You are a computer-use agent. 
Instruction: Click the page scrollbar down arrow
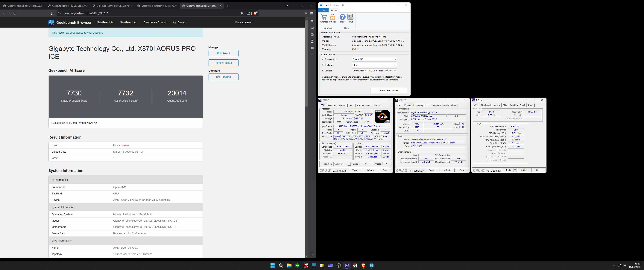306,256
